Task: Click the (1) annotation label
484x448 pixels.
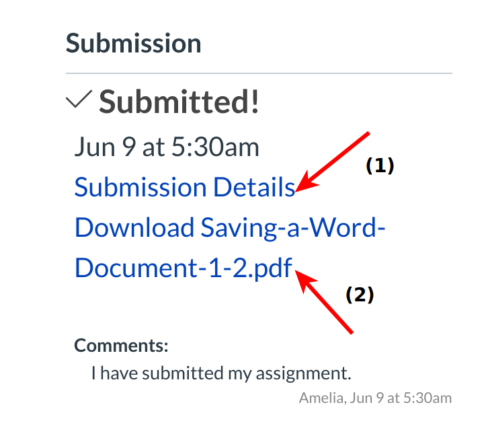Action: 379,165
